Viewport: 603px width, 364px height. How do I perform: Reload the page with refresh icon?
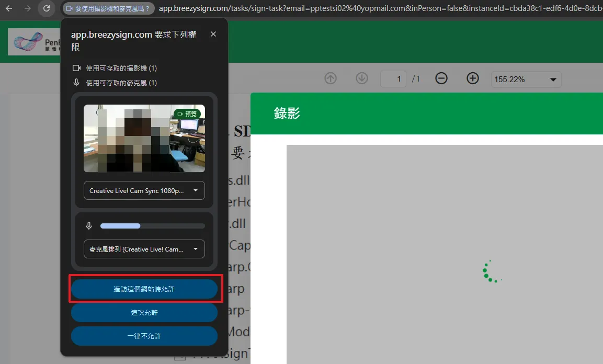[47, 8]
